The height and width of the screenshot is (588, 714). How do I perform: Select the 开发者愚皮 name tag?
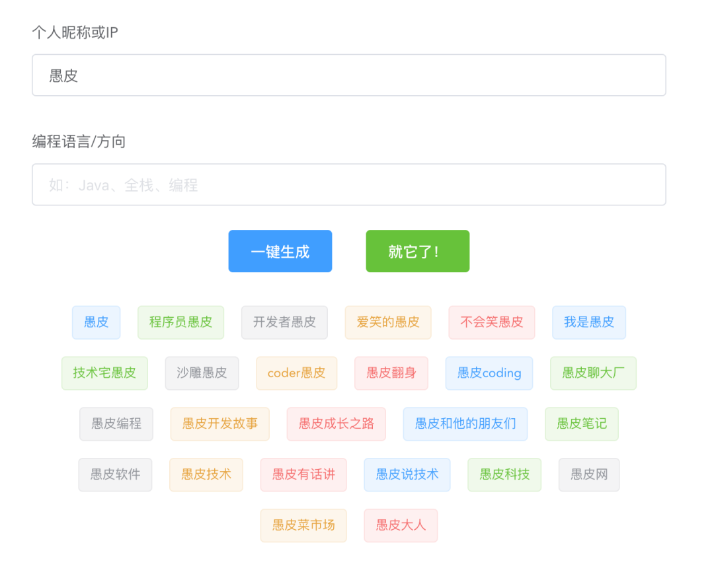(x=284, y=322)
